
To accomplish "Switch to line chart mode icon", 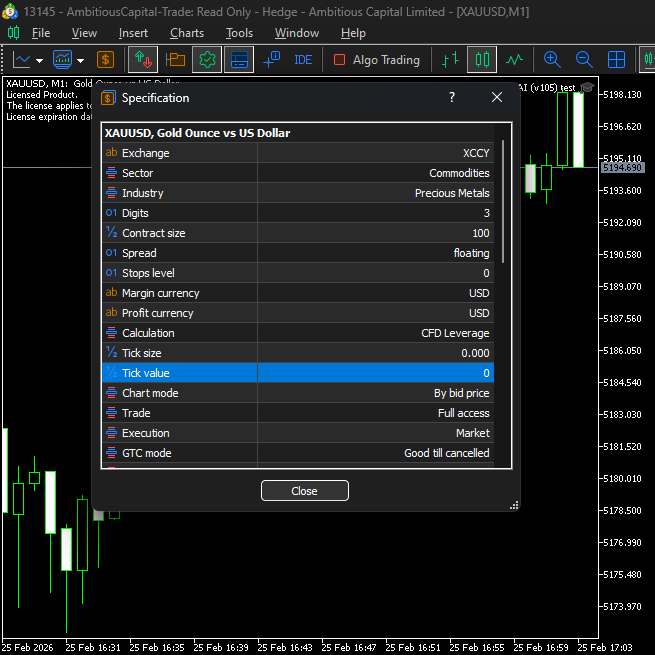I will pos(514,60).
